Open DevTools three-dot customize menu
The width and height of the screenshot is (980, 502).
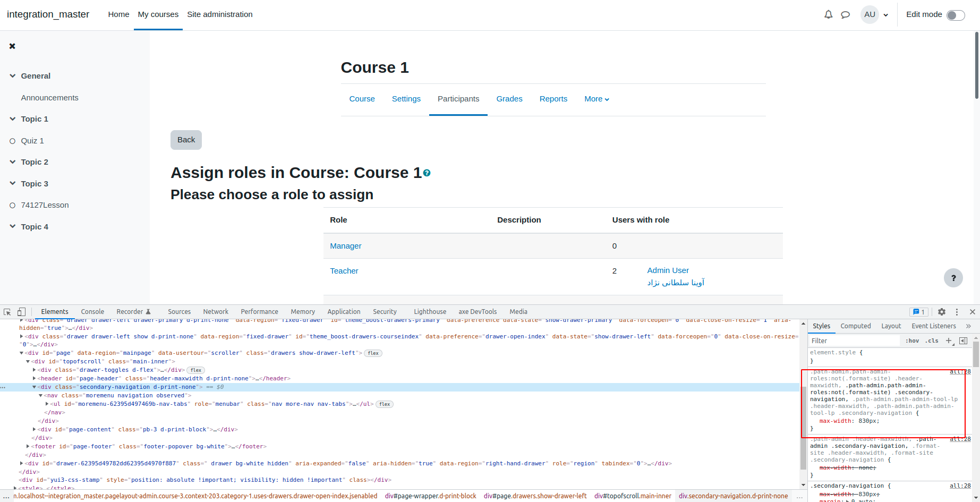click(x=957, y=312)
